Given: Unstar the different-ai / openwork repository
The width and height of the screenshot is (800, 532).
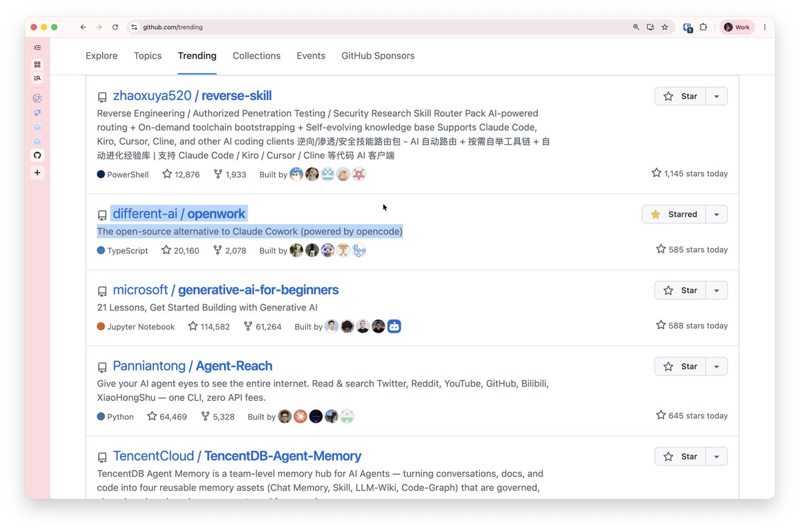Looking at the screenshot, I should (673, 214).
